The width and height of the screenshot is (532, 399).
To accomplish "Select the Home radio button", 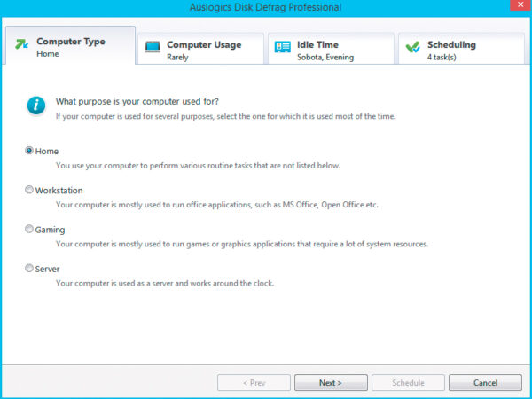I will pos(30,152).
